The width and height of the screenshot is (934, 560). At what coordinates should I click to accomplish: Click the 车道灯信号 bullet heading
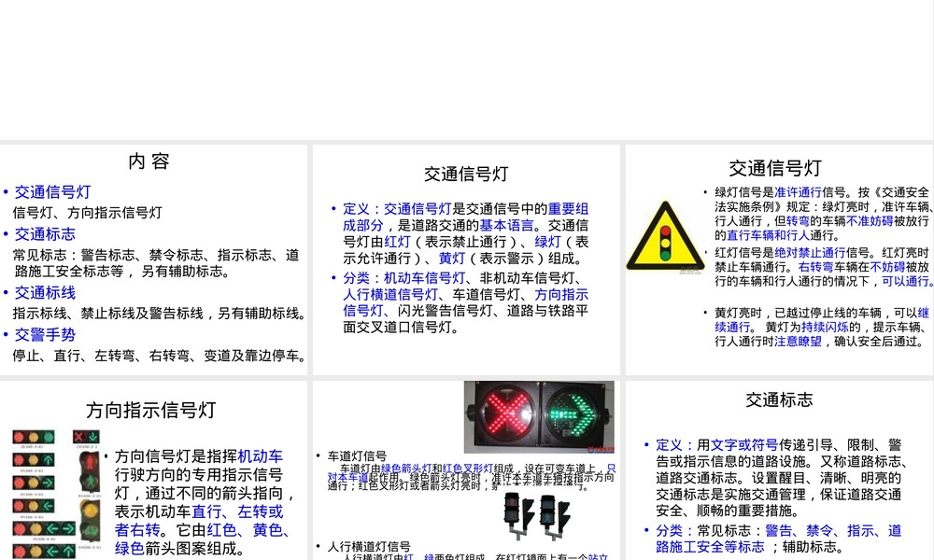[358, 456]
